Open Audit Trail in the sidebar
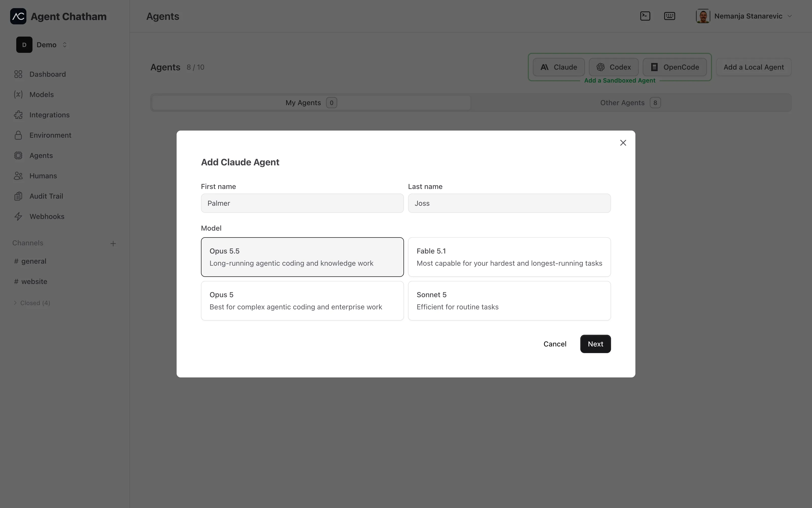The image size is (812, 508). (x=46, y=196)
